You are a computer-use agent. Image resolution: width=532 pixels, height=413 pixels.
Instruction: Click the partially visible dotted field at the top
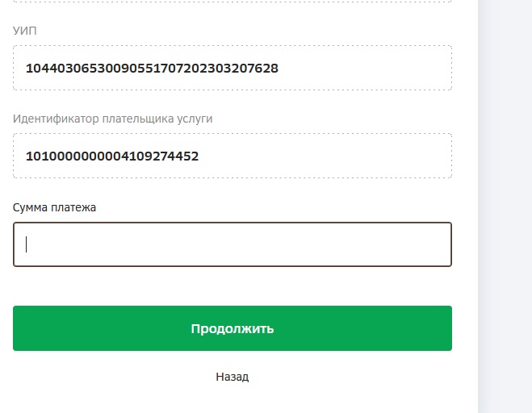232,2
